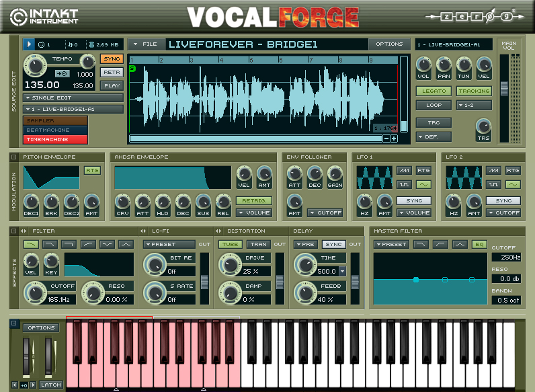
Task: Open the 1-2 output dropdown
Action: point(475,105)
